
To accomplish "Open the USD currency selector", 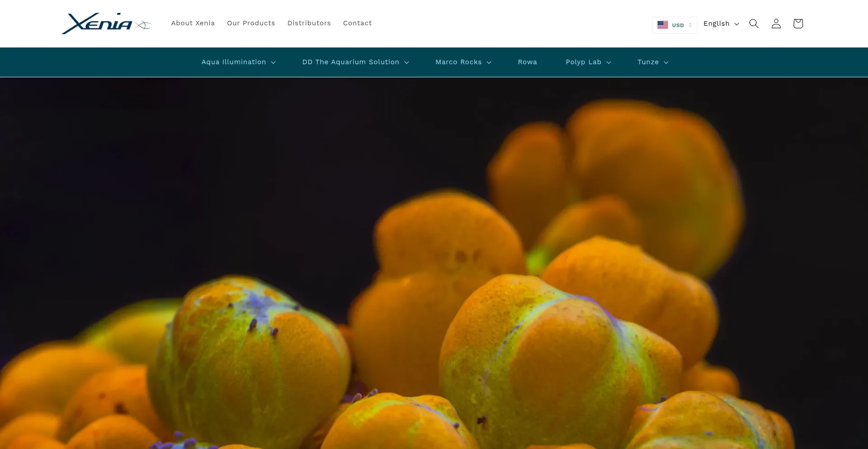I will [675, 25].
